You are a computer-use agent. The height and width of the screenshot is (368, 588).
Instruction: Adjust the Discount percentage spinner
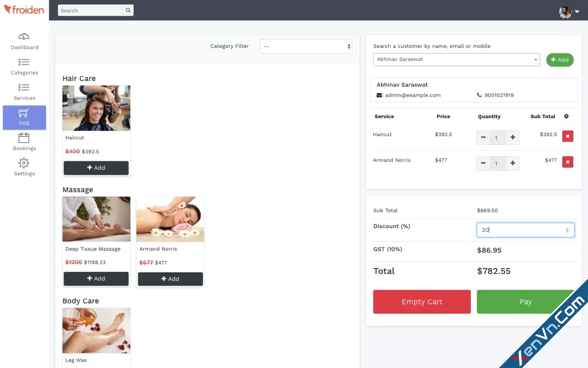coord(567,230)
